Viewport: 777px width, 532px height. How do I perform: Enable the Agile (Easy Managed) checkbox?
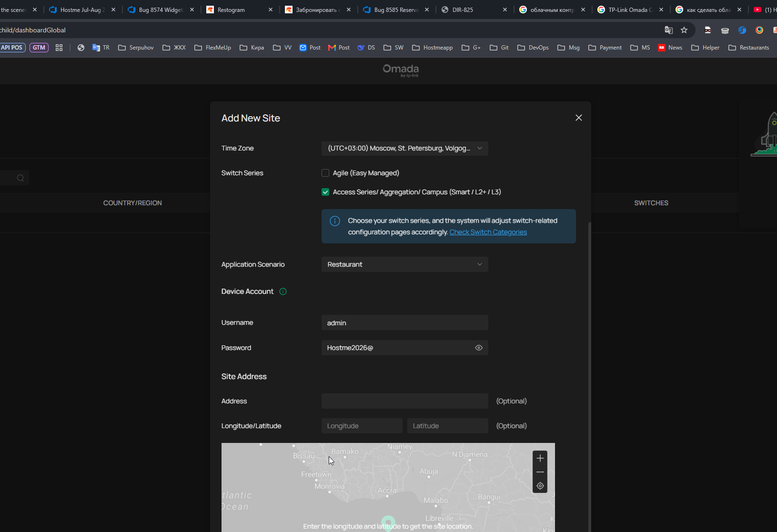point(325,173)
